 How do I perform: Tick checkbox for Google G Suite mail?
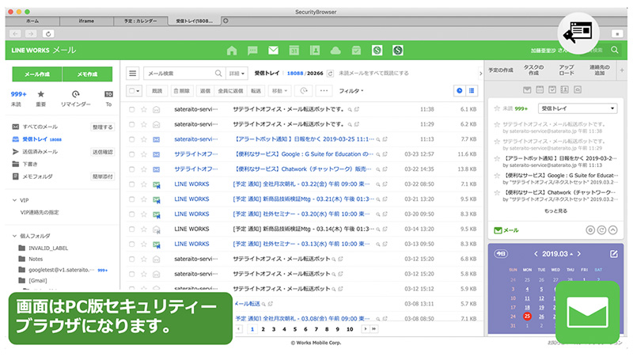[x=131, y=154]
